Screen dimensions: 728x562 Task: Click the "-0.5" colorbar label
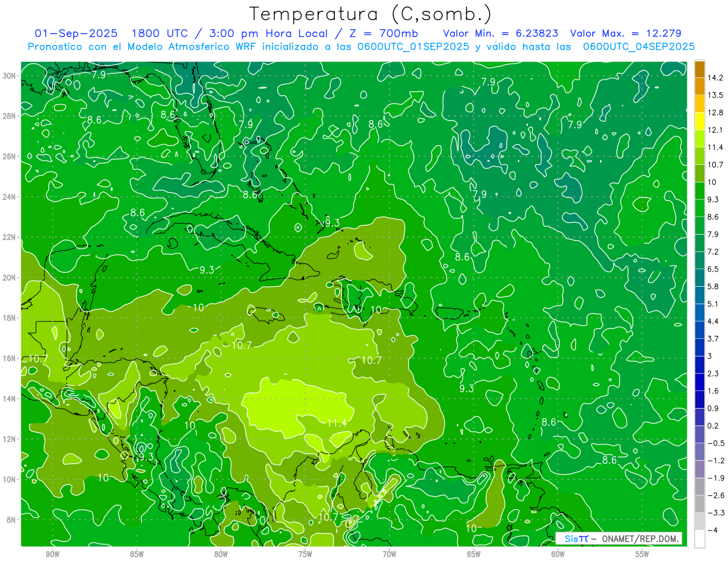point(716,443)
